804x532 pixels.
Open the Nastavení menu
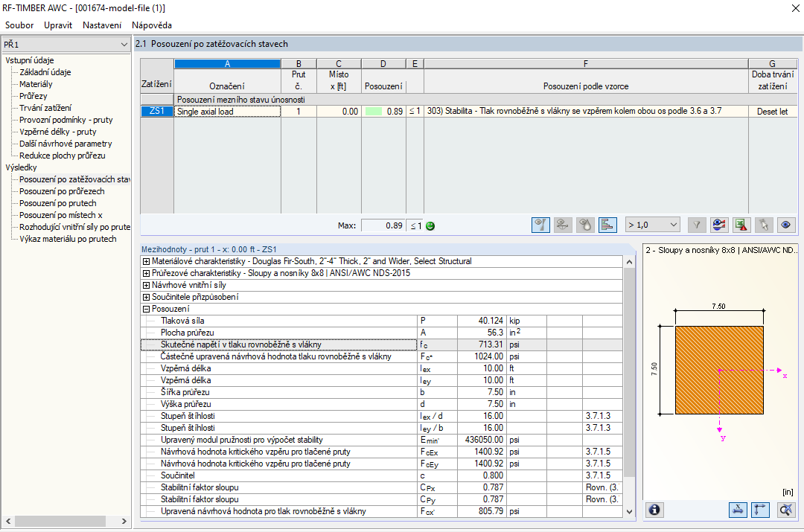[102, 25]
